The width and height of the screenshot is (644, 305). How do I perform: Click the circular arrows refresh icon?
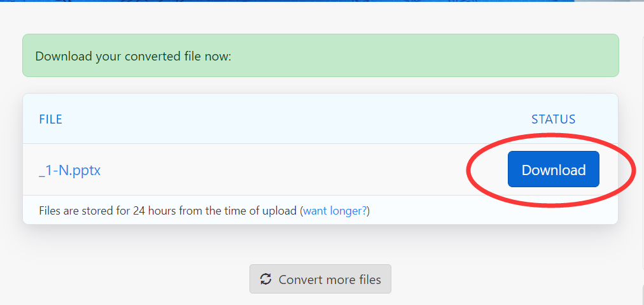(266, 279)
